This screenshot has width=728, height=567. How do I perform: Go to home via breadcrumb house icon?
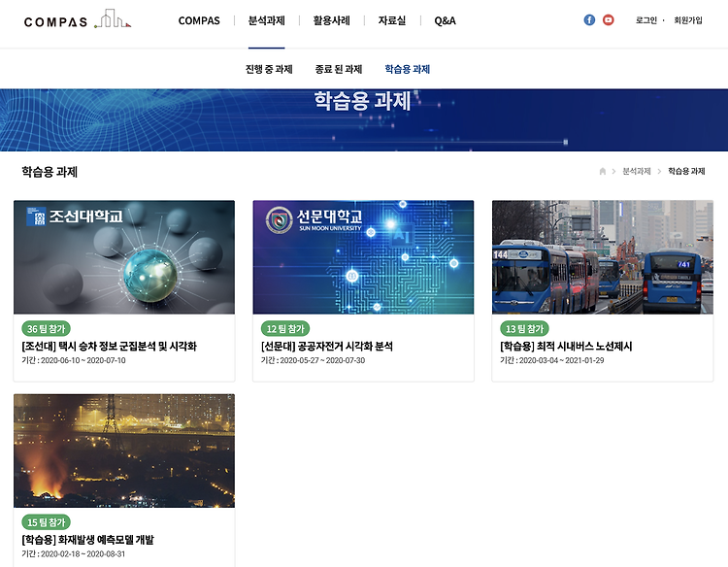click(602, 171)
